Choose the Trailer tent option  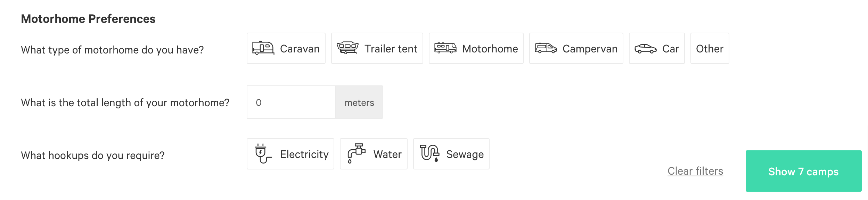coord(377,48)
